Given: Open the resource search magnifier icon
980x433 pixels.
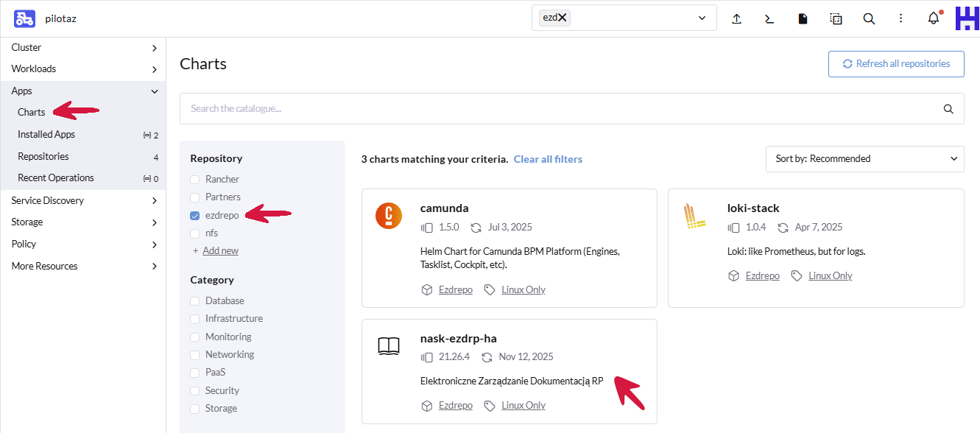Looking at the screenshot, I should click(x=869, y=19).
